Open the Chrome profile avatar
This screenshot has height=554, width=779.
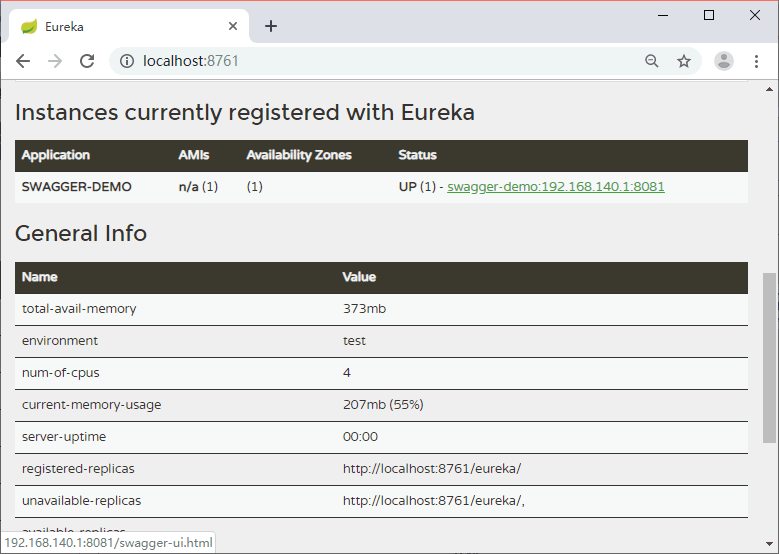724,61
